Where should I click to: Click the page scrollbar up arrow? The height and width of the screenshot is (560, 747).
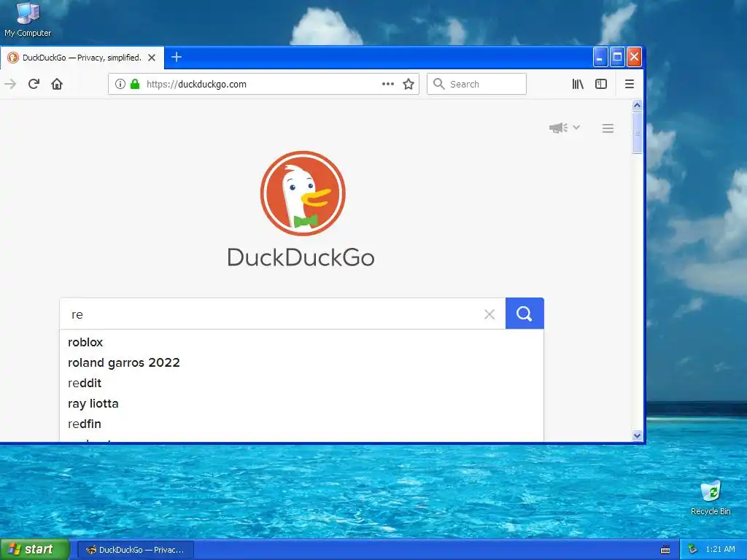coord(637,105)
